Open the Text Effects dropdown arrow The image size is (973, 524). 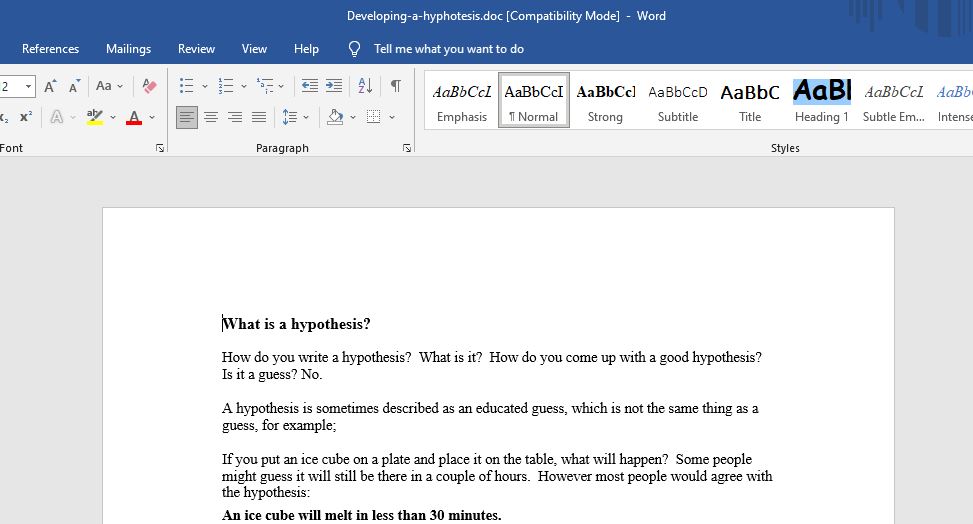[73, 117]
